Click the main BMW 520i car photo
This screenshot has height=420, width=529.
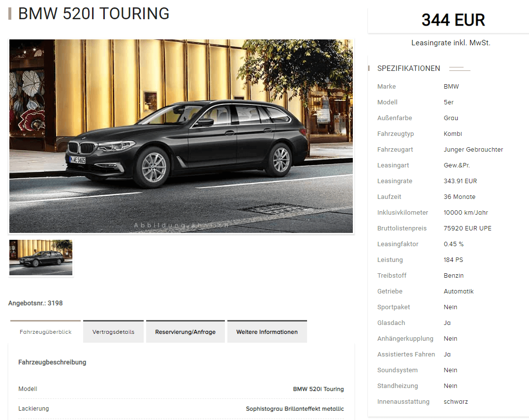181,136
